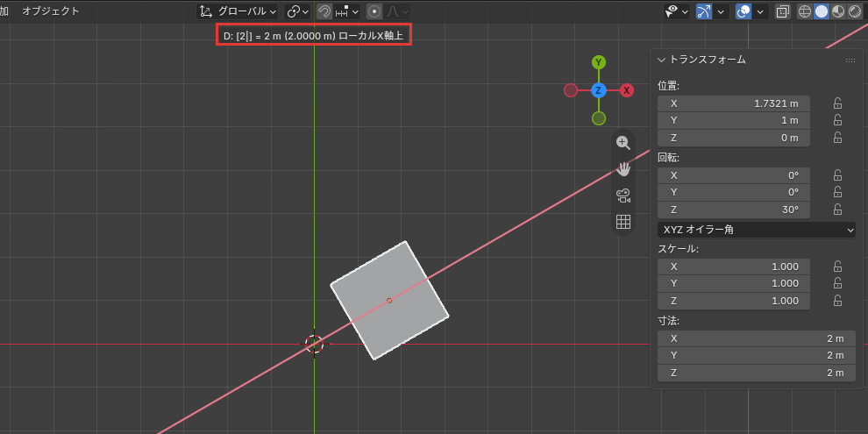
Task: Open the グローバル transform orientation dropdown
Action: [x=238, y=11]
